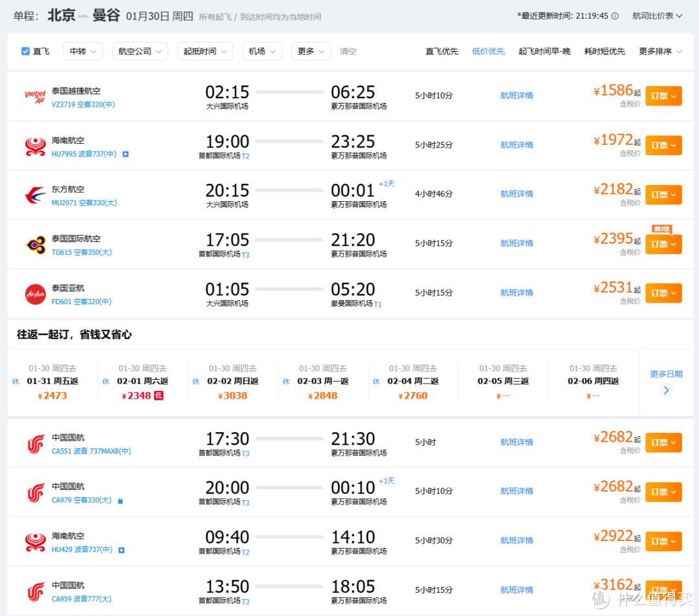
Task: Open 航司比价表 airline price comparison
Action: (x=657, y=16)
